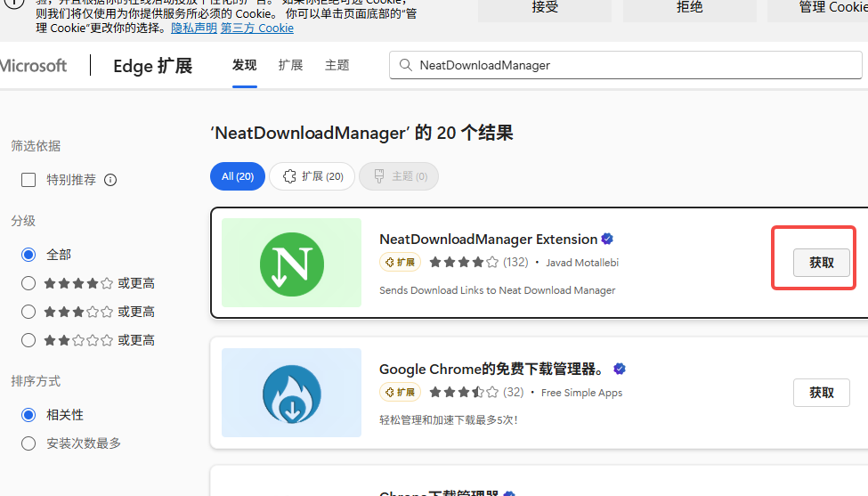The image size is (868, 496).
Task: Open the 主题 navigation tab
Action: [x=337, y=65]
